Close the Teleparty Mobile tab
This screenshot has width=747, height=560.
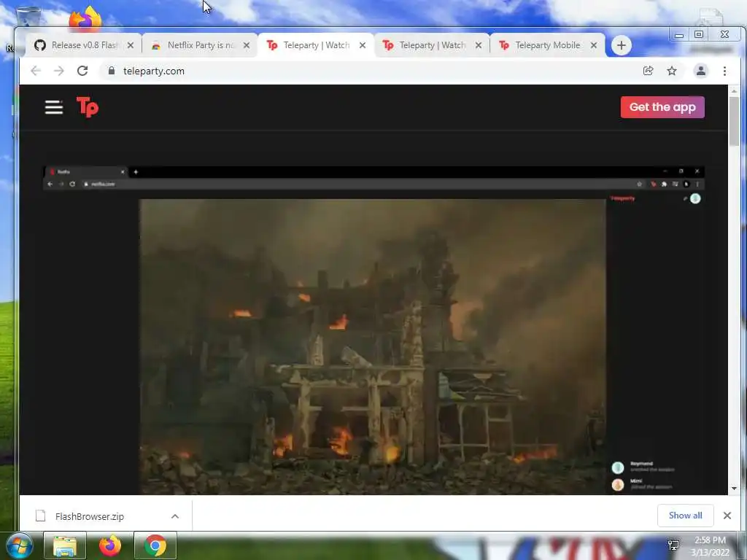tap(594, 45)
